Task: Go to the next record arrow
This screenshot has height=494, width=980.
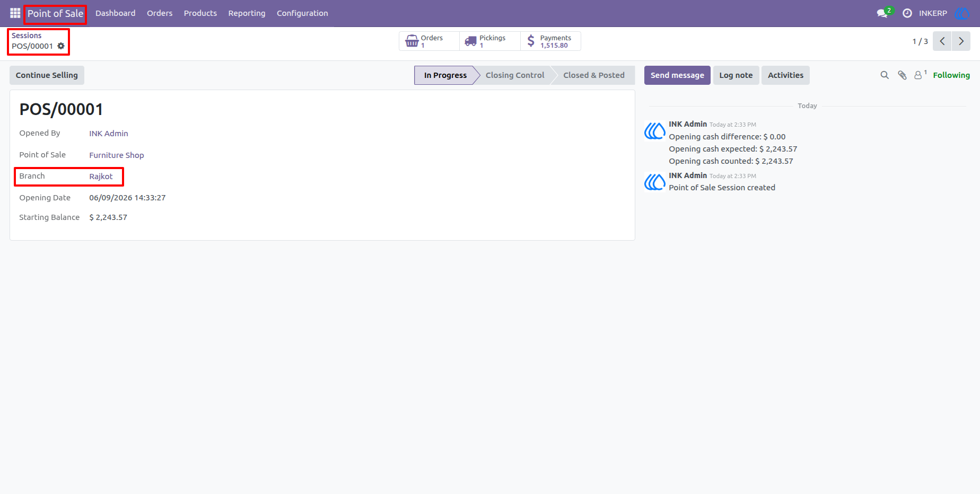Action: 961,41
